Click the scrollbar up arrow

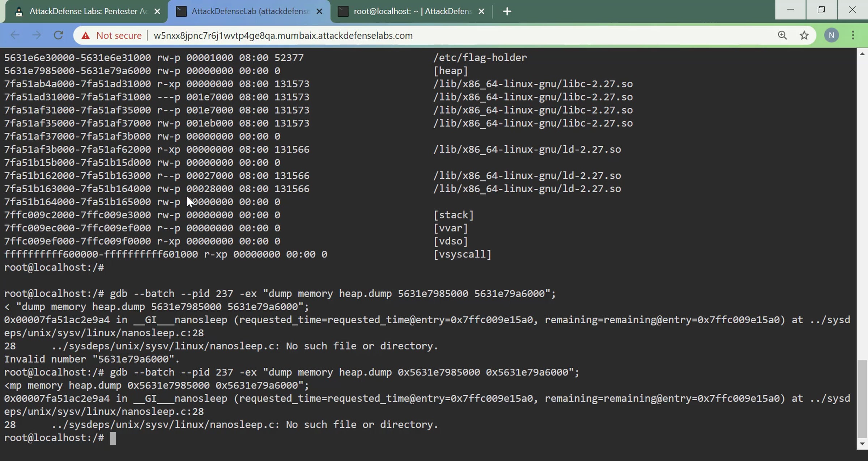coord(862,54)
